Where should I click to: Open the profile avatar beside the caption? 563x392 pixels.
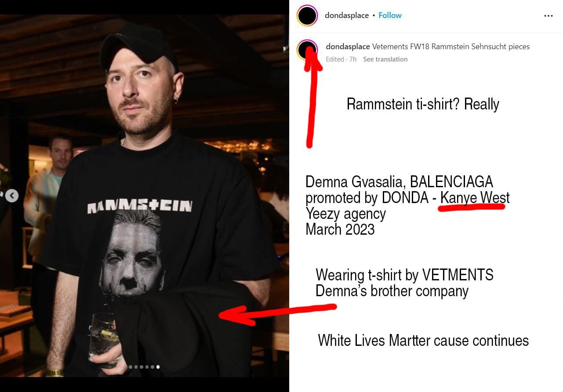(x=307, y=50)
